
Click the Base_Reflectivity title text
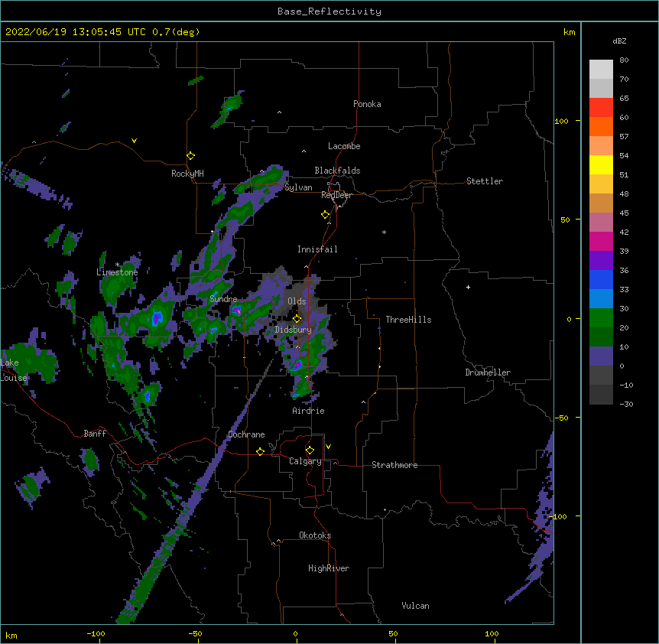pos(329,11)
